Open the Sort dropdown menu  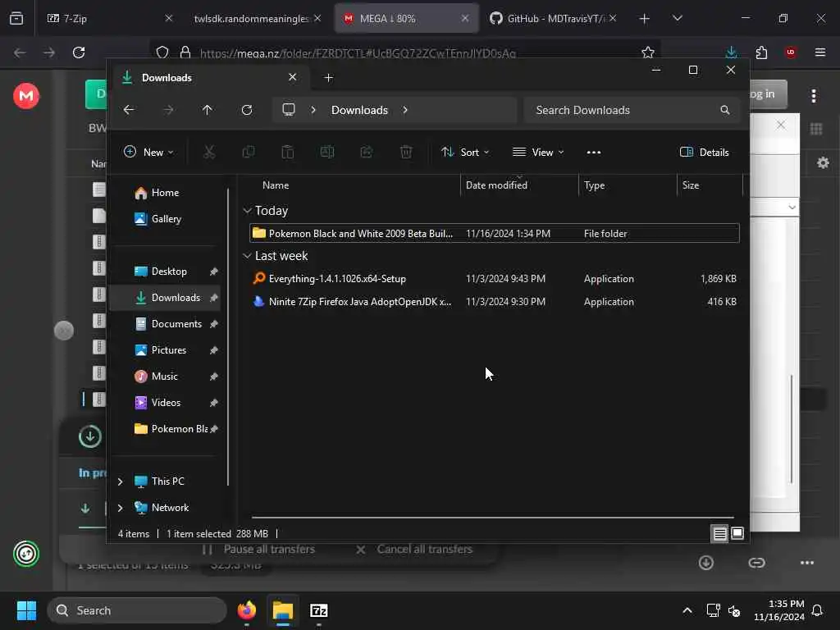click(x=464, y=152)
